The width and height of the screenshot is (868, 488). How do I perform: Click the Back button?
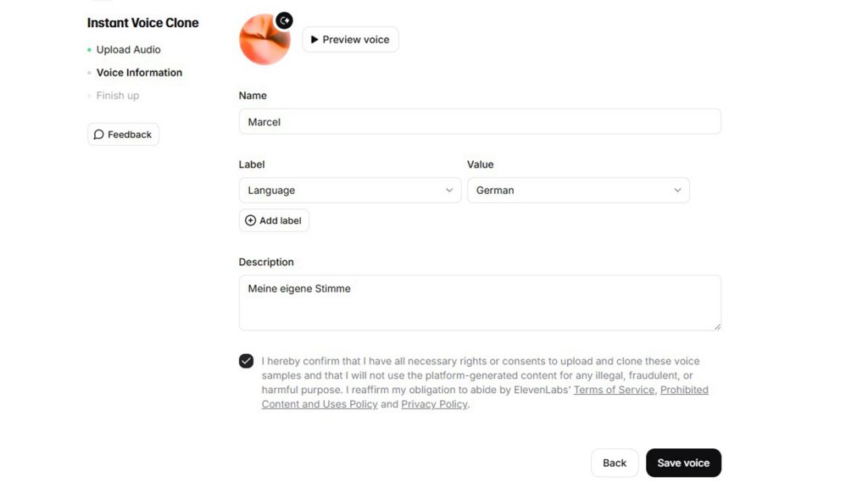coord(615,463)
